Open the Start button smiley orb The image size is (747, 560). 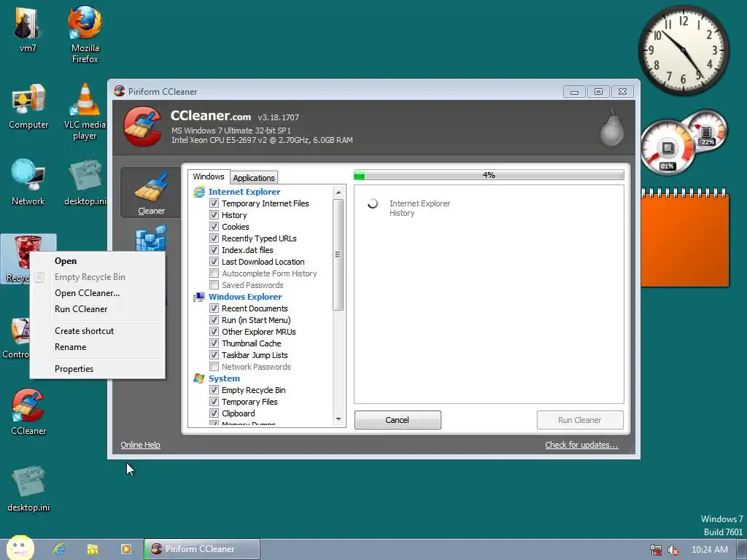[x=20, y=548]
